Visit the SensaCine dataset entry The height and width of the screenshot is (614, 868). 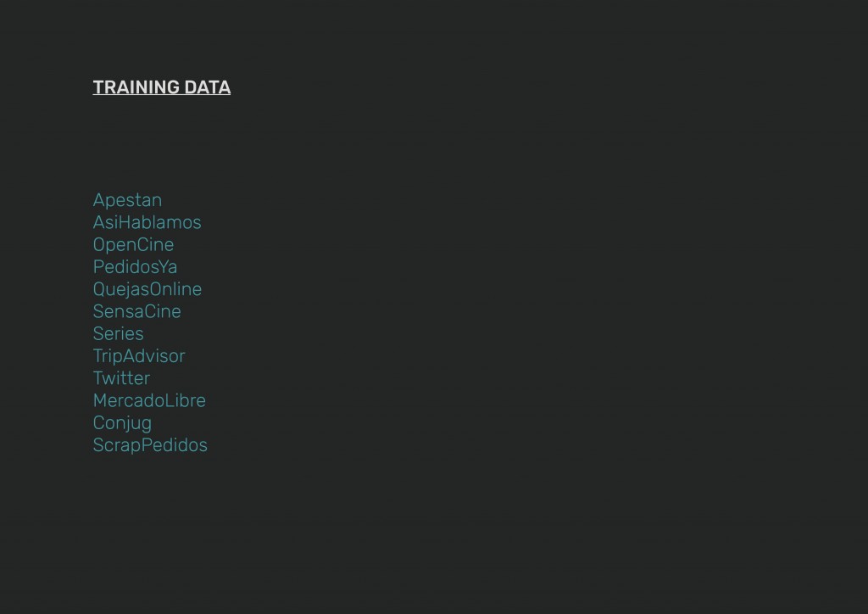pos(136,311)
